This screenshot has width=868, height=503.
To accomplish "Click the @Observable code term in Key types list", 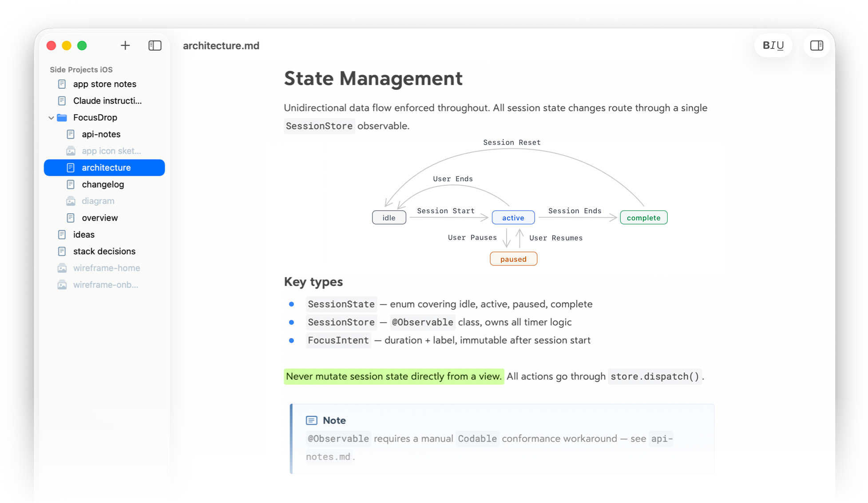I will coord(422,323).
